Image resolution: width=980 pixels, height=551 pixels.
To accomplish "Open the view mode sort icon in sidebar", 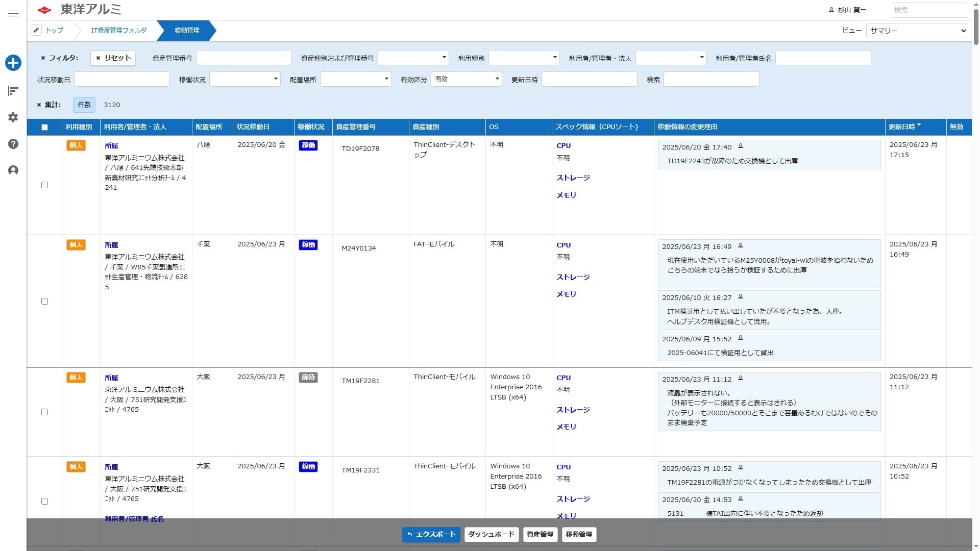I will (13, 91).
